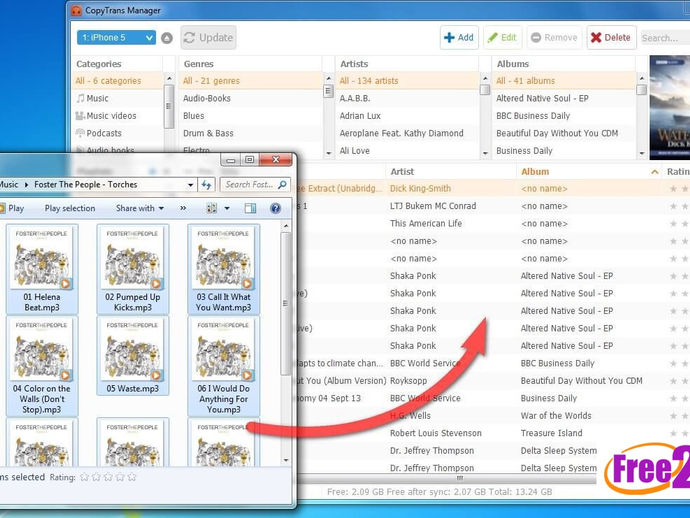Select All - 134 artists row
This screenshot has height=518, width=690.
coord(407,81)
